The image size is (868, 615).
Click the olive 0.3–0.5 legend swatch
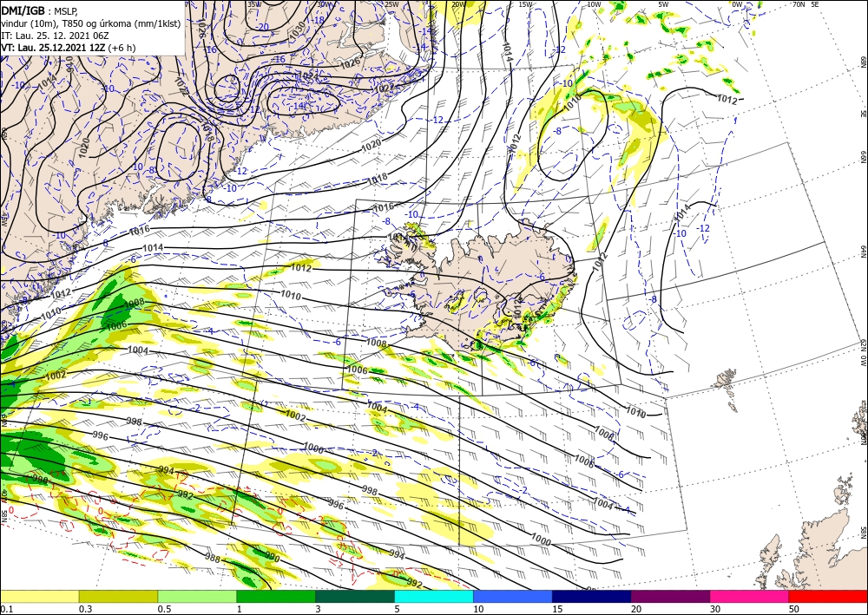point(118,596)
